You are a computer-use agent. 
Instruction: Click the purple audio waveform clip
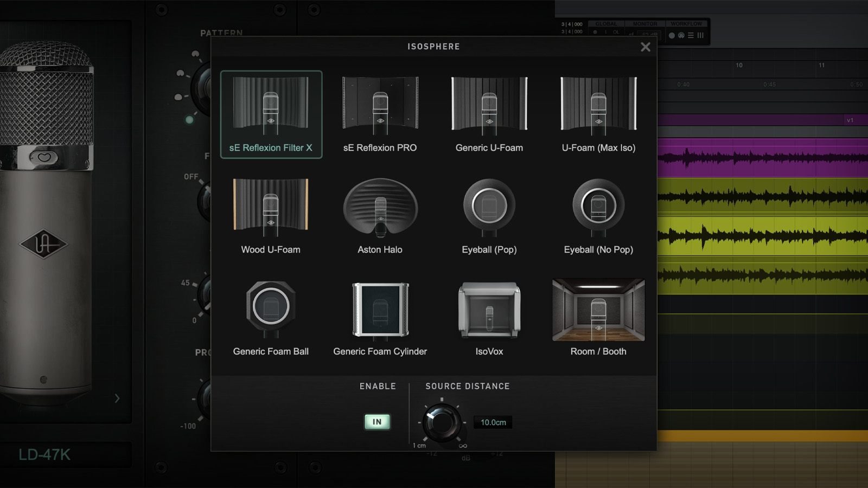click(762, 157)
